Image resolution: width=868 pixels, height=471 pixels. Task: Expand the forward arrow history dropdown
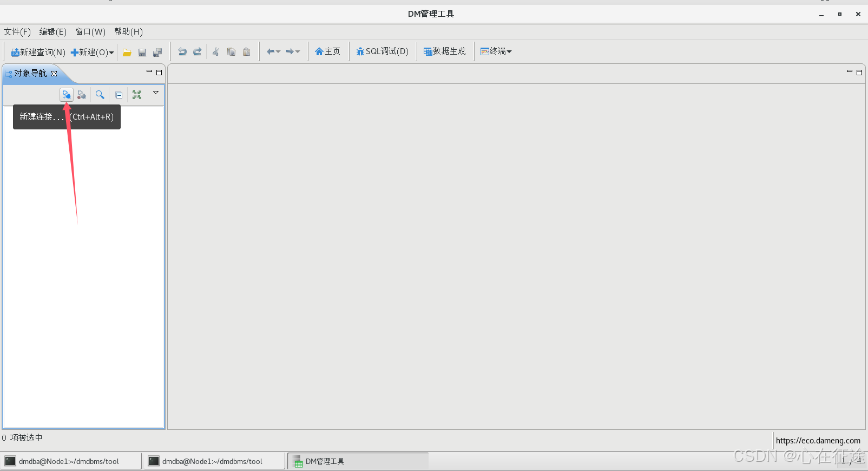pyautogui.click(x=298, y=51)
